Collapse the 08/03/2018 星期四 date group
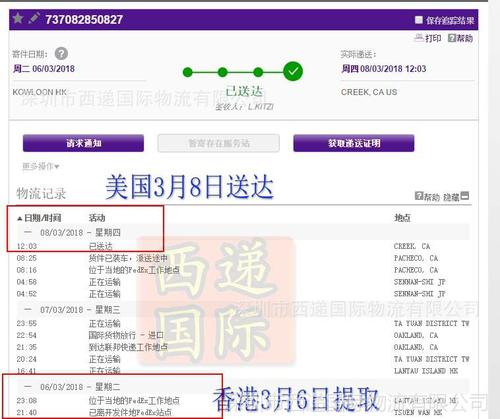The width and height of the screenshot is (500, 419). pos(28,232)
